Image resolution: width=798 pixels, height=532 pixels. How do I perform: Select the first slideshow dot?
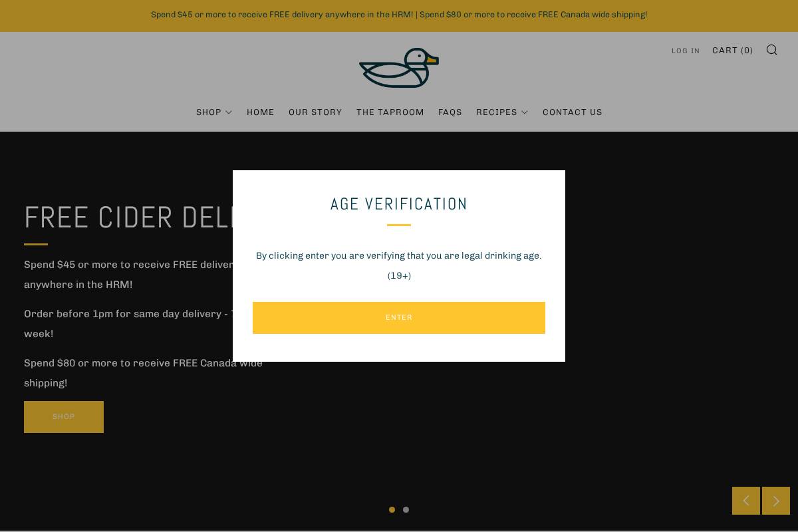(392, 509)
